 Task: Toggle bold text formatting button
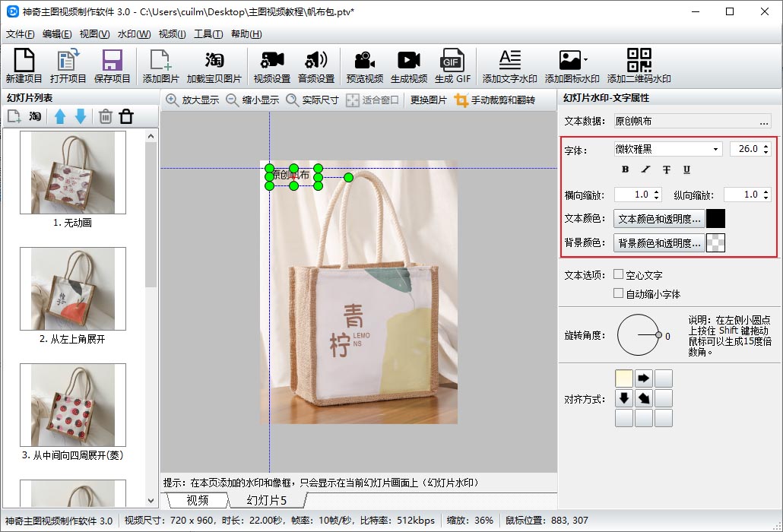pos(626,169)
